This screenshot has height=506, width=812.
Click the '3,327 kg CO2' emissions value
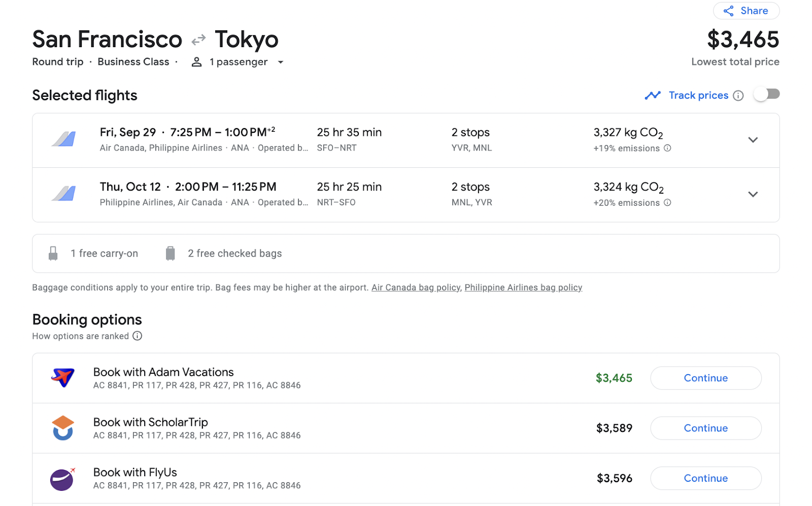pyautogui.click(x=628, y=133)
